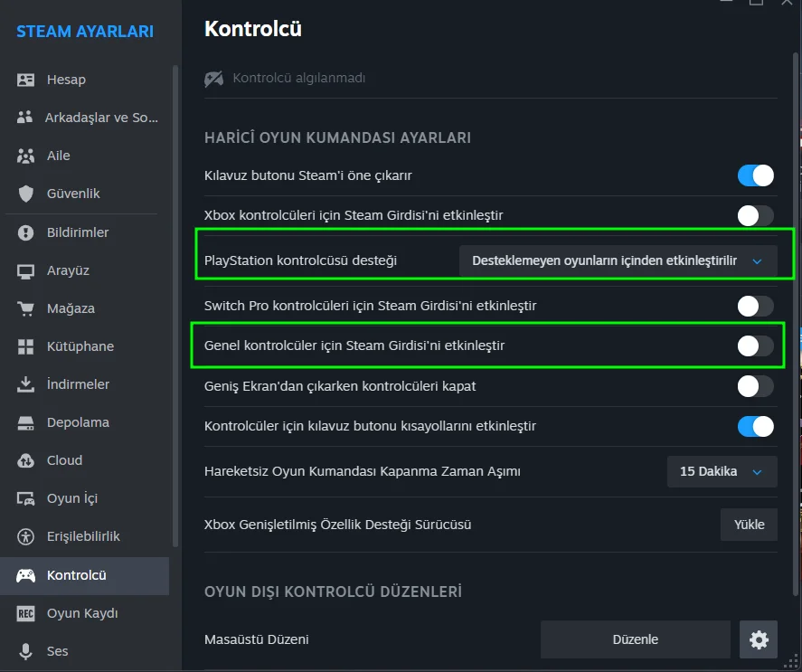Screen dimensions: 802x672
Task: Click the Erişilebilirlik accessibility icon
Action: pos(25,536)
